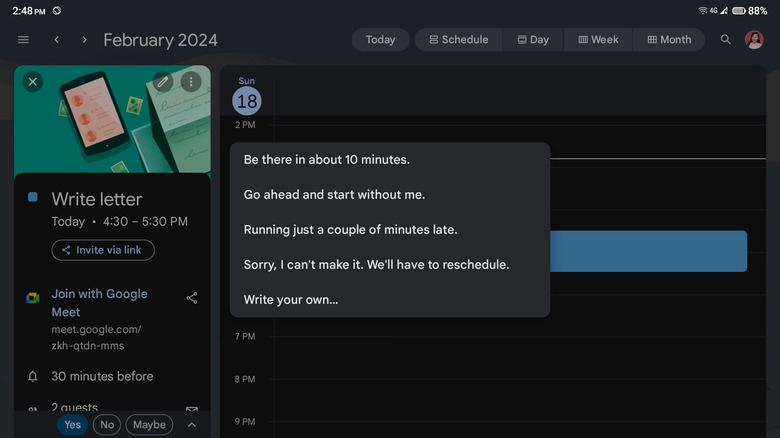Open the user profile avatar
Screen dimensions: 780x438
754,40
